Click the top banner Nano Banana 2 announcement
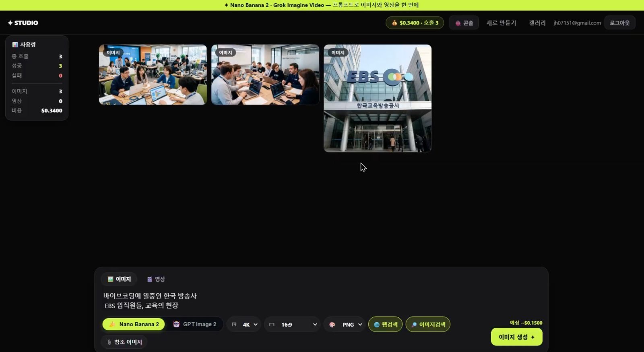 pyautogui.click(x=321, y=5)
